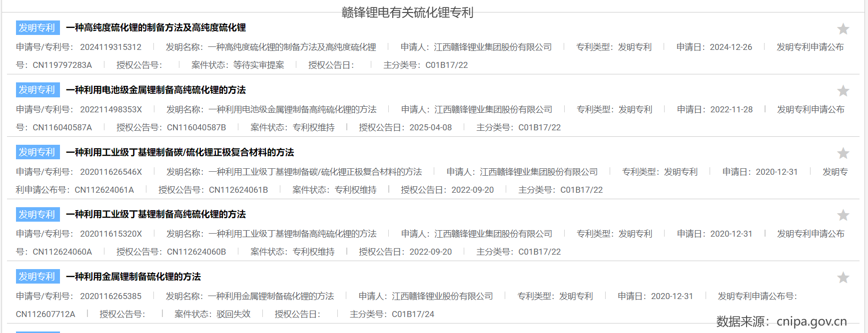Viewport: 868px width, 333px height.
Task: Click grant number CN112624060B
Action: pos(196,252)
